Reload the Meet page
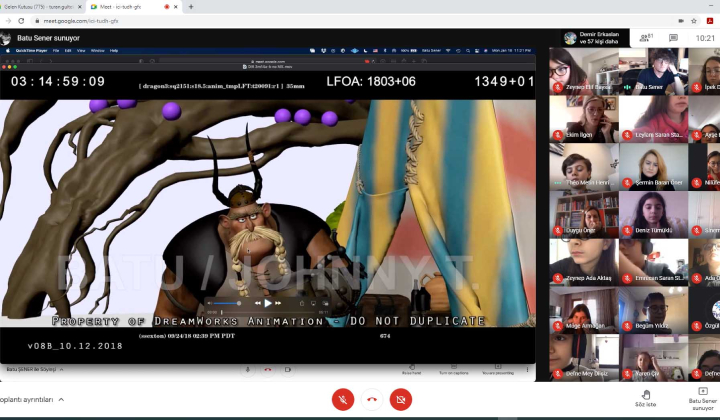 [21, 21]
